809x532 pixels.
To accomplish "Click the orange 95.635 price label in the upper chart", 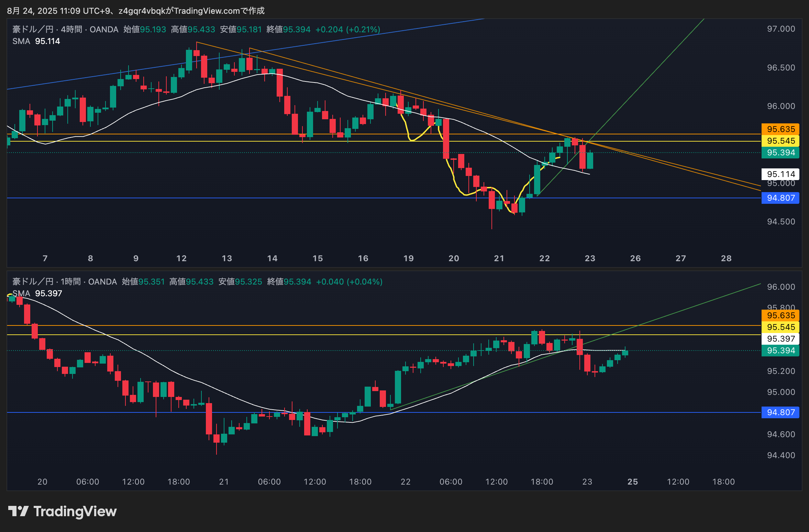I will coord(780,129).
